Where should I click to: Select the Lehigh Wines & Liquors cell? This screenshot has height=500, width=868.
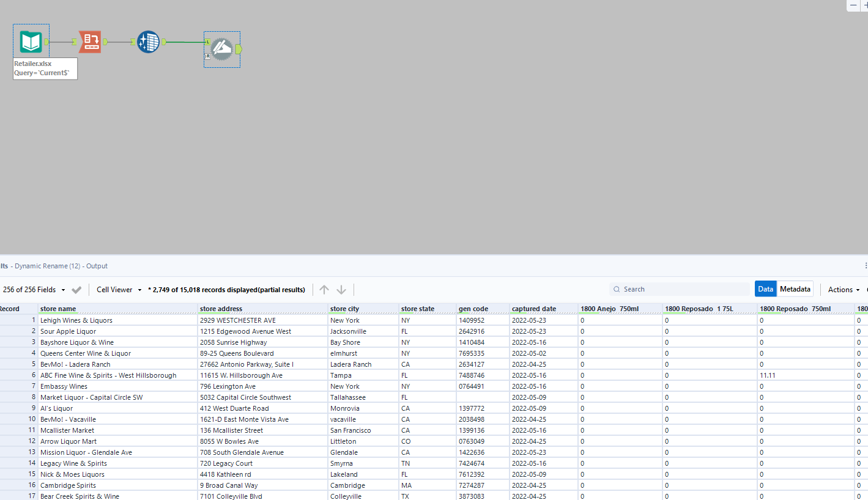pyautogui.click(x=76, y=320)
